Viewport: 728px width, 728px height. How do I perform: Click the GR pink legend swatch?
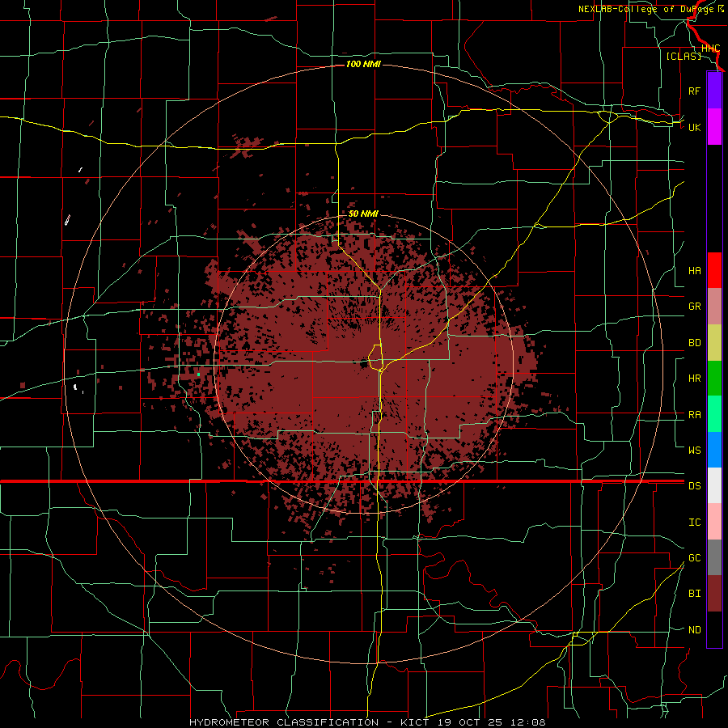pos(714,307)
